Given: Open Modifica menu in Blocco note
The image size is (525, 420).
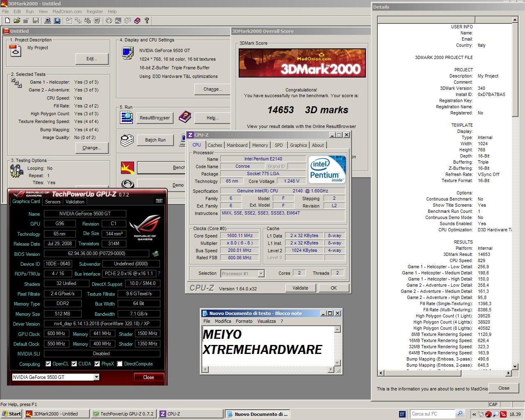Looking at the screenshot, I should [223, 321].
